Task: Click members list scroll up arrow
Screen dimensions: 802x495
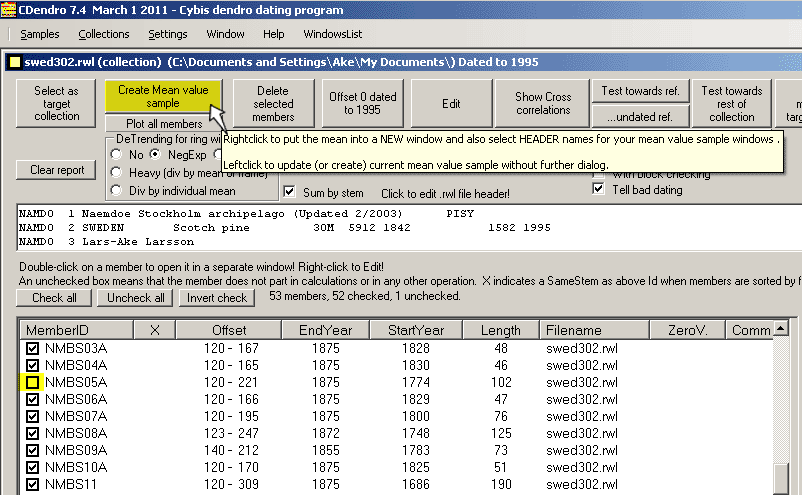Action: pos(781,328)
